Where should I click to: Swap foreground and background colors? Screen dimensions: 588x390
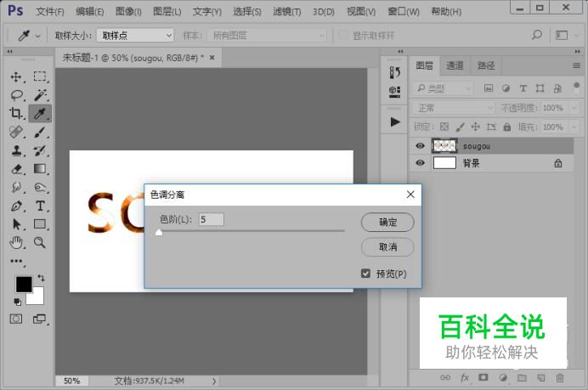point(41,278)
